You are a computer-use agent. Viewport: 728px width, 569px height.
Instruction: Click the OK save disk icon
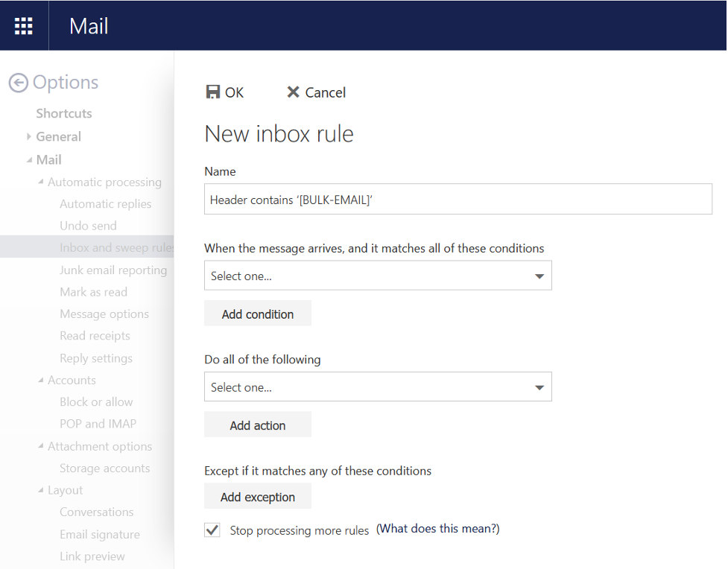pos(213,92)
